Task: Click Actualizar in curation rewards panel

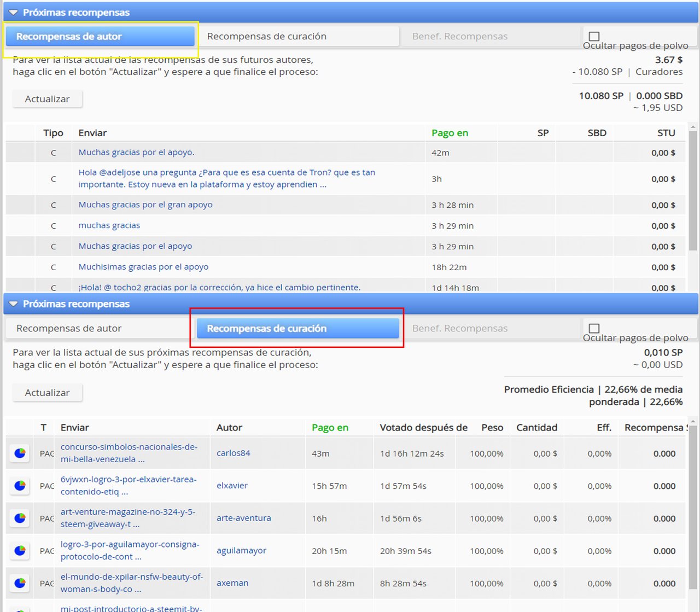Action: click(x=48, y=393)
